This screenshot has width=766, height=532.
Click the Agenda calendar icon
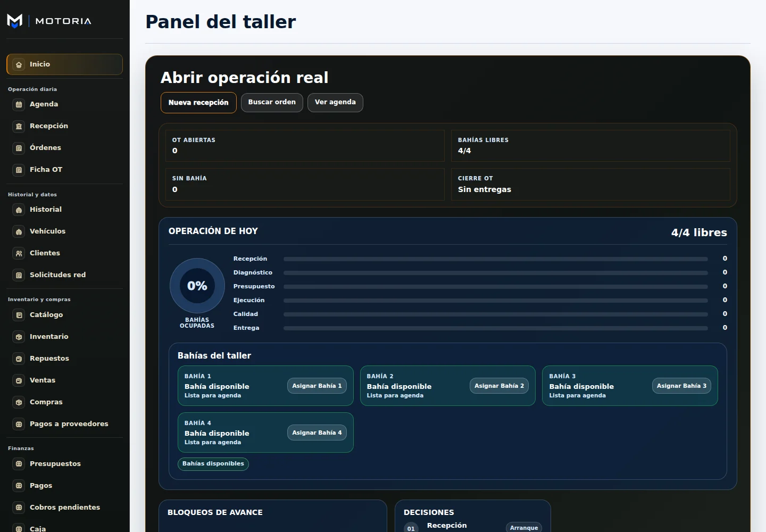pyautogui.click(x=19, y=104)
